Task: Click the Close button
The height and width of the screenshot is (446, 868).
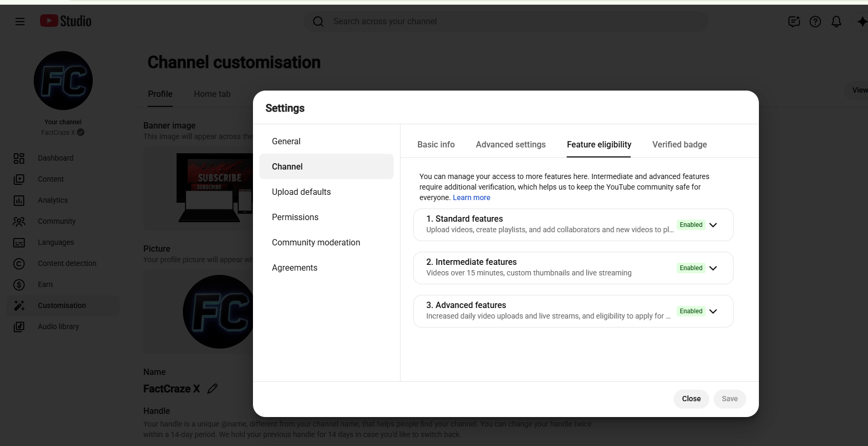Action: 691,399
